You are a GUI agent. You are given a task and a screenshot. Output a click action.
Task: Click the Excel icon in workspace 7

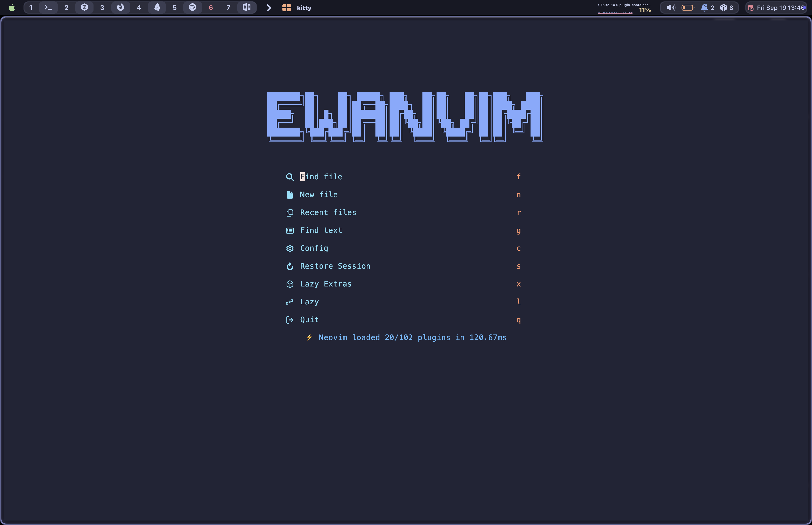click(246, 8)
